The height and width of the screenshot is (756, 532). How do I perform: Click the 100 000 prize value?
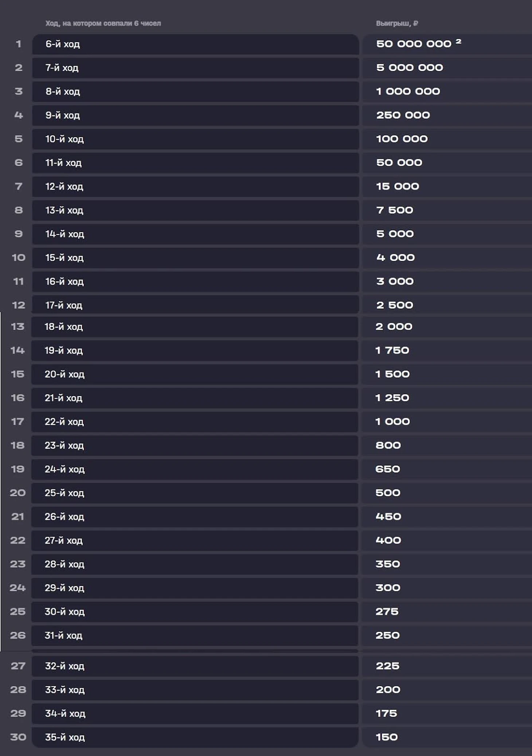tap(402, 139)
